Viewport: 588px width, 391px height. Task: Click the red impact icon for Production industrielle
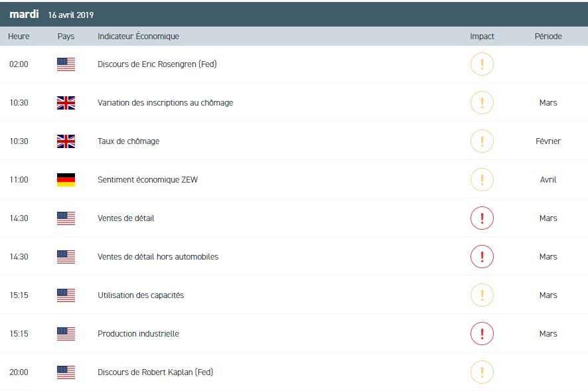click(482, 334)
